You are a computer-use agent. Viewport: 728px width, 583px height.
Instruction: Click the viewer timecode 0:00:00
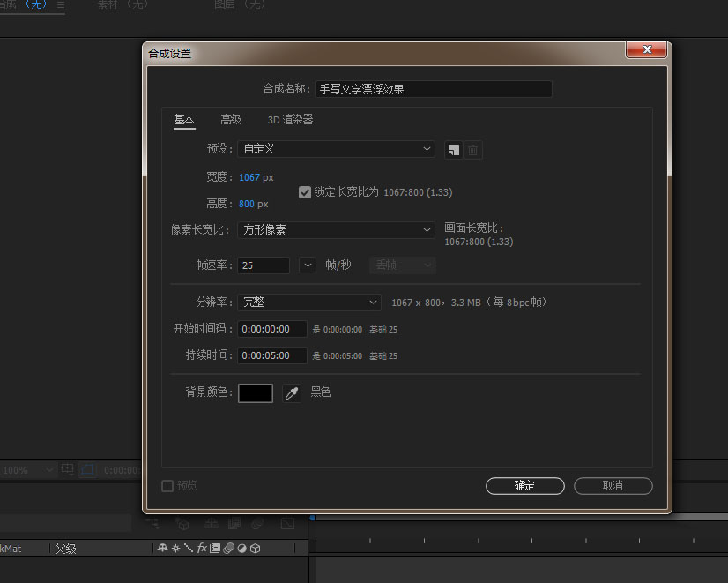pyautogui.click(x=121, y=470)
